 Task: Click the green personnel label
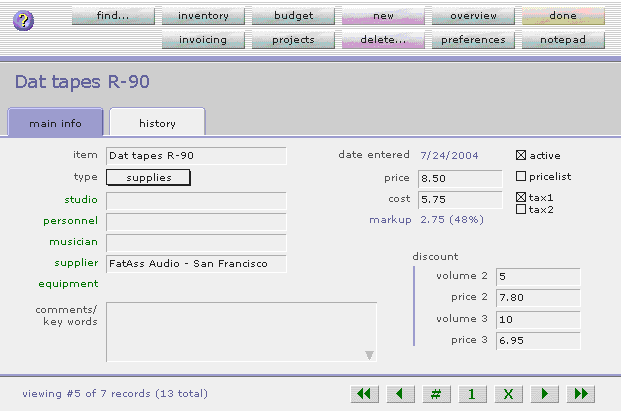click(x=70, y=221)
